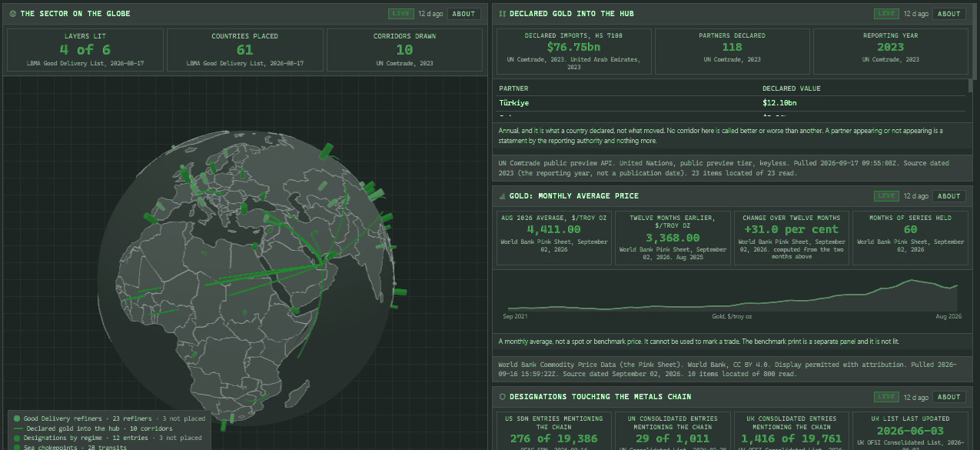Click the MONTHS OF SERIES HELD 60 card
Image resolution: width=980 pixels, height=450 pixels.
[909, 238]
